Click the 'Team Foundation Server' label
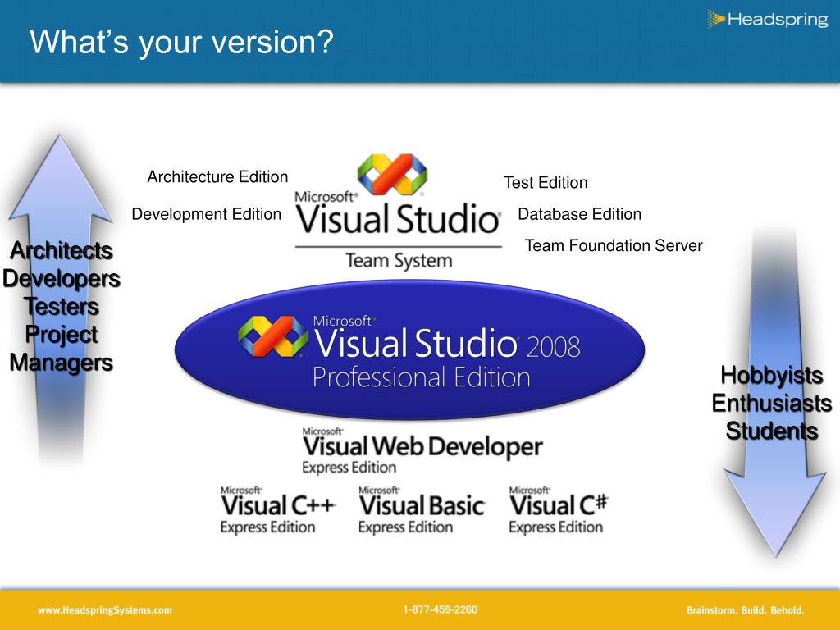The image size is (840, 630). point(614,245)
